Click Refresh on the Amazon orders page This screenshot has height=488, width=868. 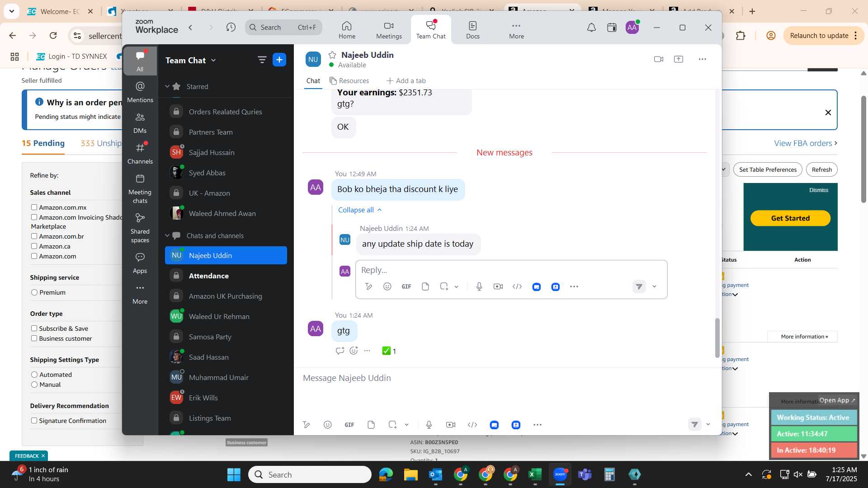click(821, 169)
